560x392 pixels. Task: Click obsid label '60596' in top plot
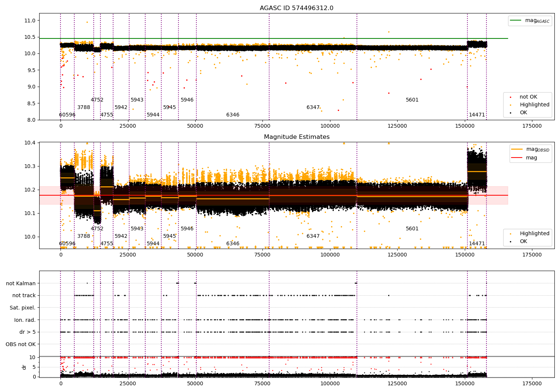coord(67,115)
